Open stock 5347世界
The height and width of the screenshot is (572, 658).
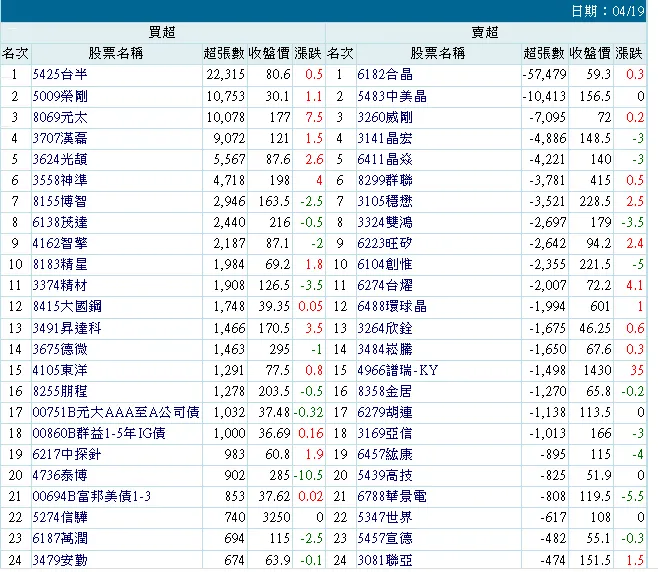[385, 517]
